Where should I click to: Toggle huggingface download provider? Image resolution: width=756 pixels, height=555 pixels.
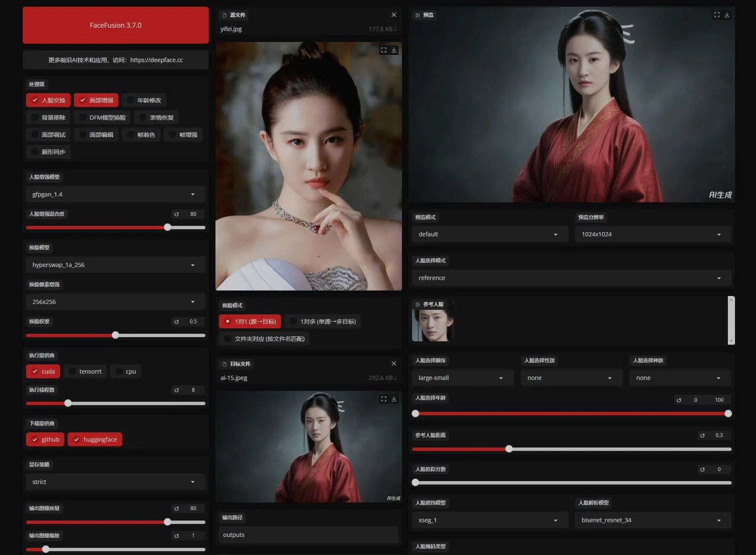pos(95,440)
